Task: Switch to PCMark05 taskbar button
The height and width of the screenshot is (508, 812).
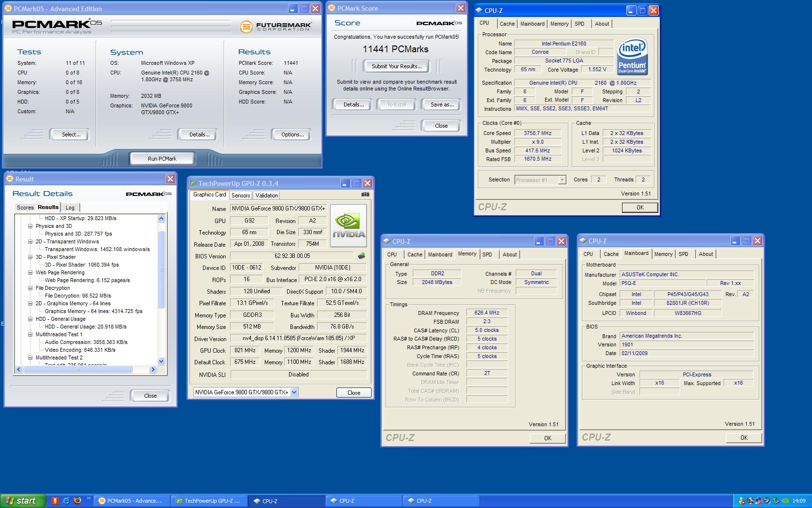Action: pos(132,501)
